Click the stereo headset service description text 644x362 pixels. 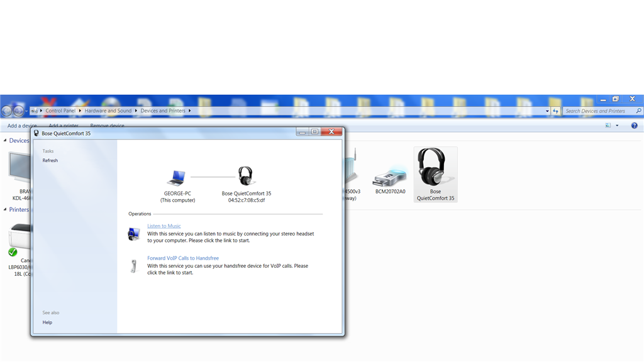coord(230,237)
